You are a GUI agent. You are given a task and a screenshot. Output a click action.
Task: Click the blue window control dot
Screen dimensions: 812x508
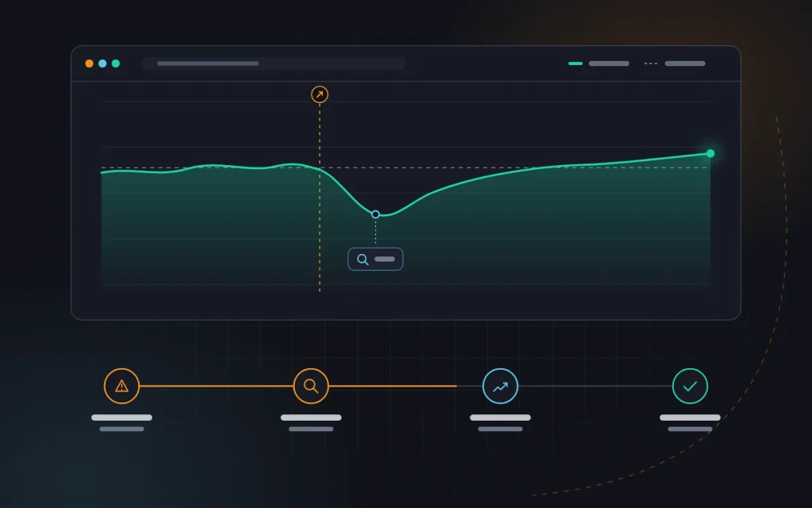[x=102, y=63]
